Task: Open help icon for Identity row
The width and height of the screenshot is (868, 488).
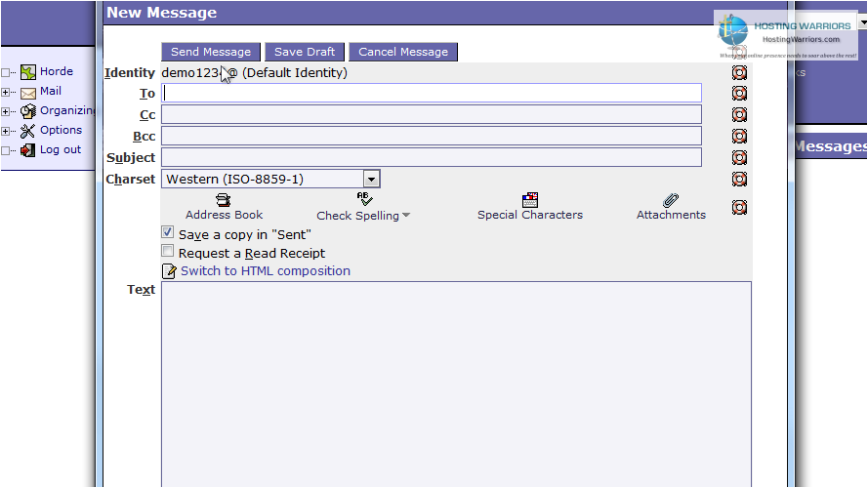Action: pos(739,72)
